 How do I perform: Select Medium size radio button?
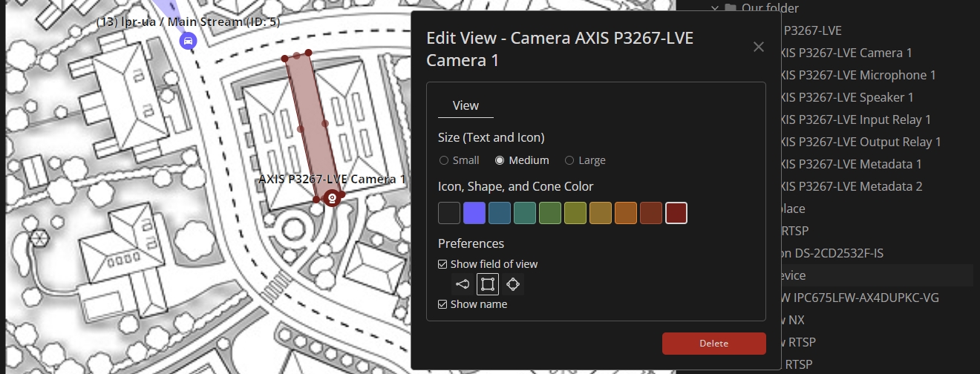point(500,160)
